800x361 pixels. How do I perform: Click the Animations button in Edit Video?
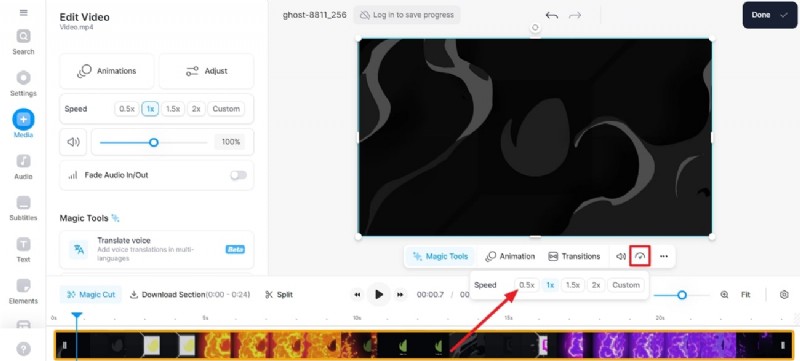[x=107, y=71]
